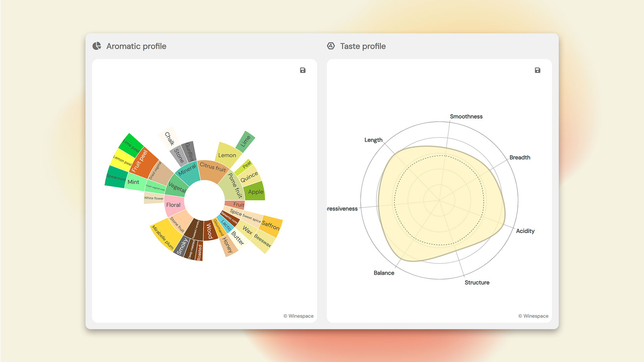Click the Structure axis label
The height and width of the screenshot is (362, 644).
click(x=477, y=283)
